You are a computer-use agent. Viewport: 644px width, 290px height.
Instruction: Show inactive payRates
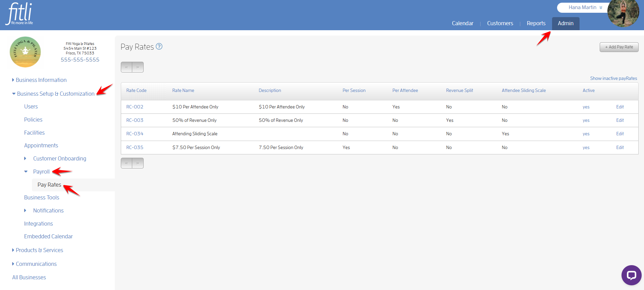coord(613,78)
